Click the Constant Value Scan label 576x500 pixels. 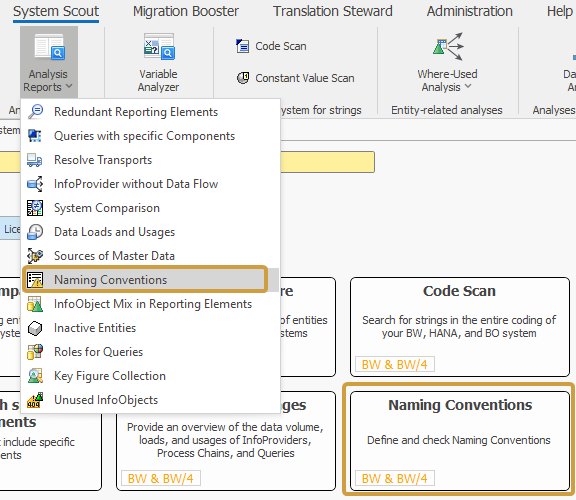pos(305,78)
